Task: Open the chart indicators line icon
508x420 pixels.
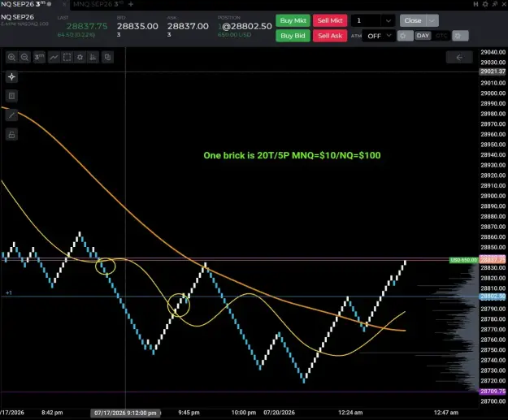Action: pyautogui.click(x=54, y=58)
